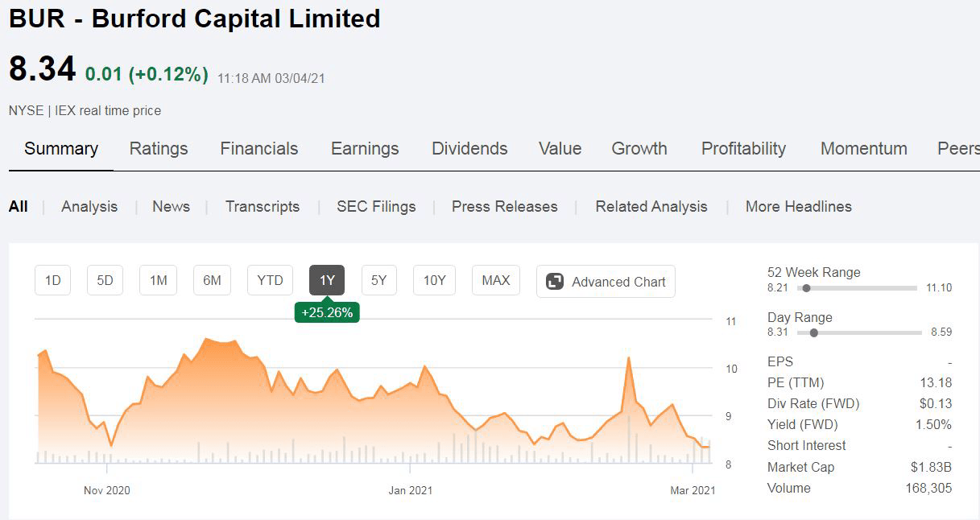This screenshot has height=520, width=980.
Task: Click the BUR - Burford Capital Limited heading
Action: click(195, 19)
